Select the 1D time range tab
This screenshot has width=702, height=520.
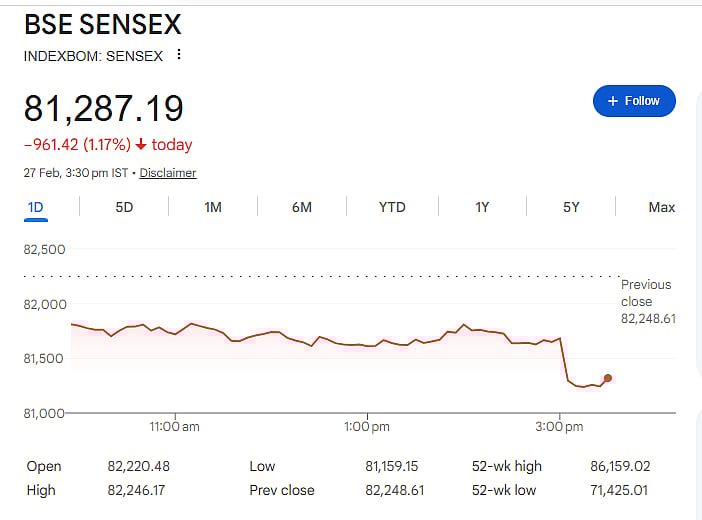tap(36, 207)
